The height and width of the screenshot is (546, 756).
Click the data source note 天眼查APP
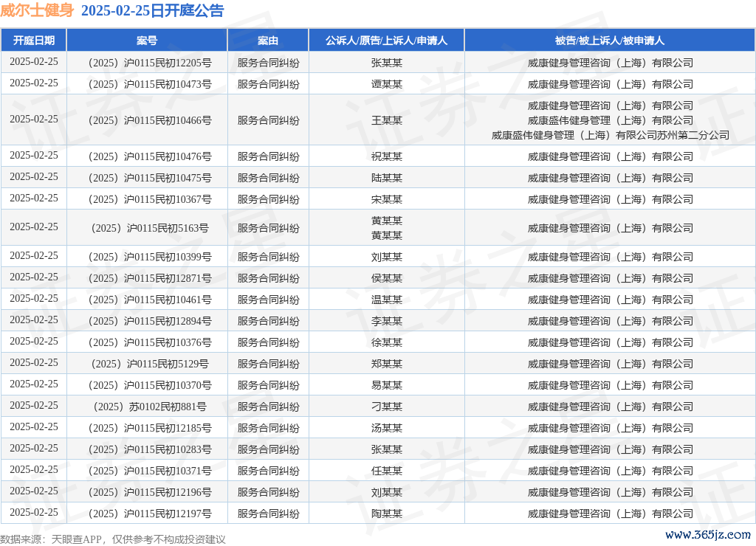coord(76,539)
